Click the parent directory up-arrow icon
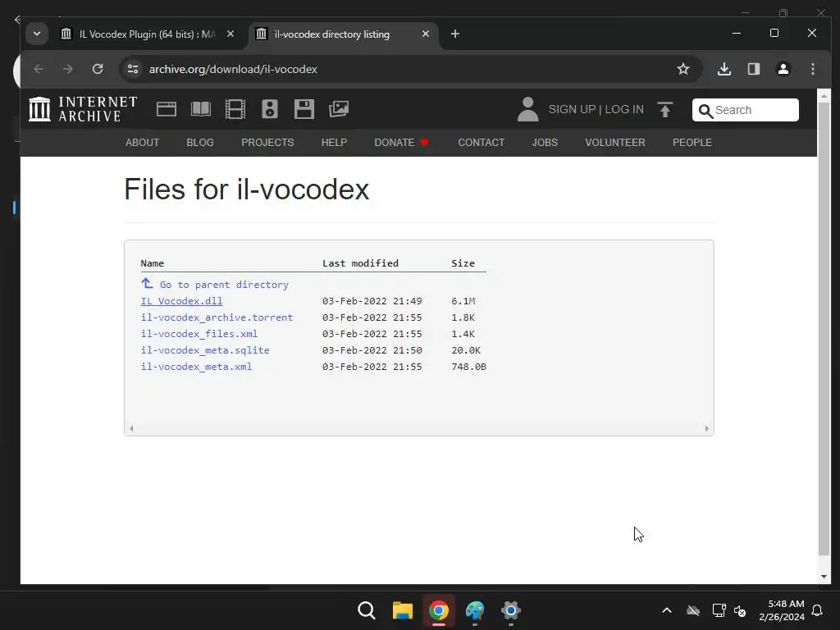Screen dimensions: 840x630 (147, 283)
